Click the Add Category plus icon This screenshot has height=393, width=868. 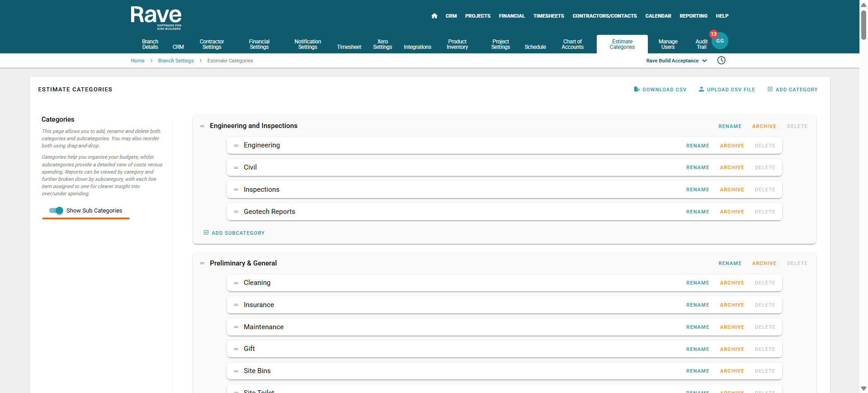[770, 90]
